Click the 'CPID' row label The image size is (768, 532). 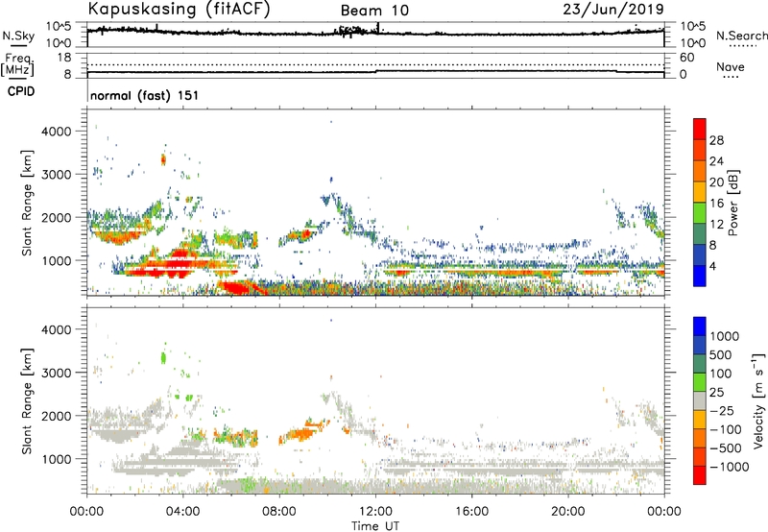tap(20, 91)
